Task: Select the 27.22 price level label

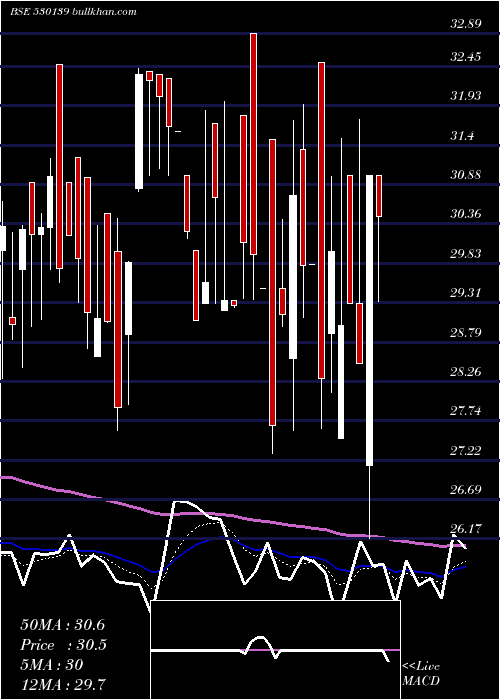Action: click(x=466, y=451)
